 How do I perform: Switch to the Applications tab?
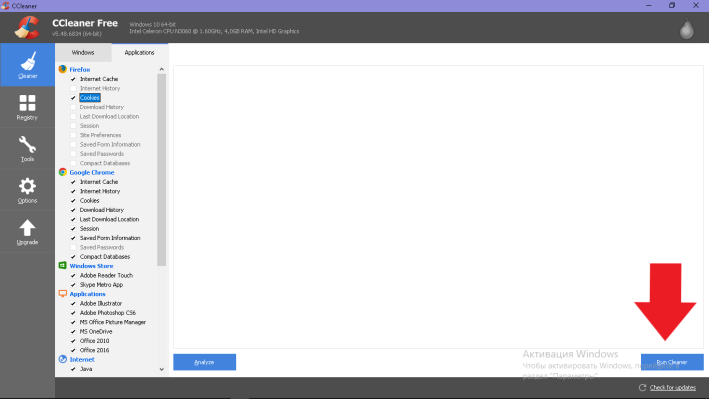140,52
